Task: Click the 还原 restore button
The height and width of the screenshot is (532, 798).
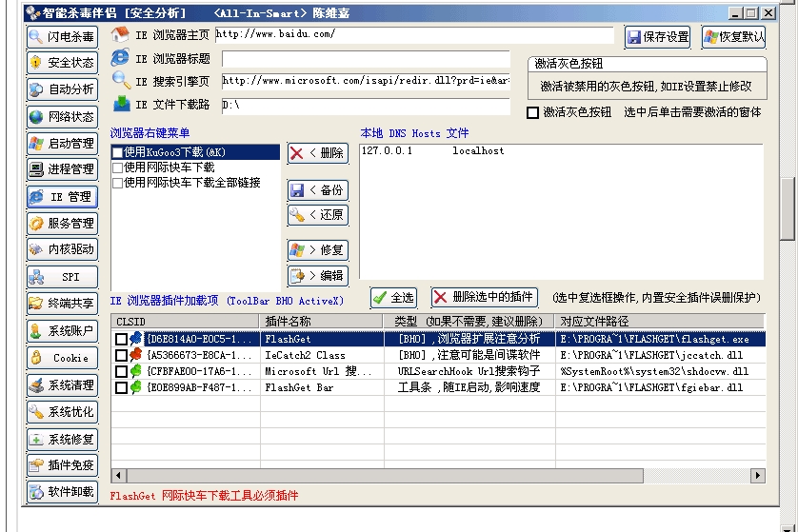Action: tap(318, 215)
